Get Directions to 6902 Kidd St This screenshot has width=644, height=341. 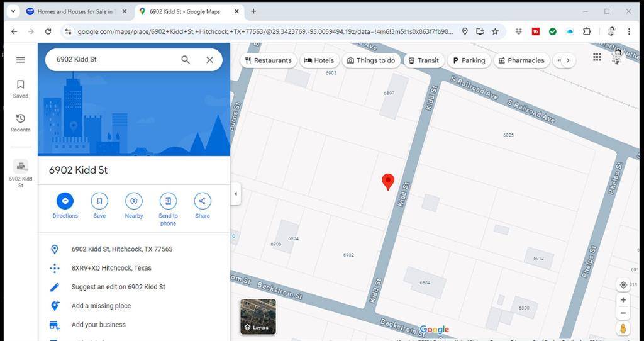point(65,206)
